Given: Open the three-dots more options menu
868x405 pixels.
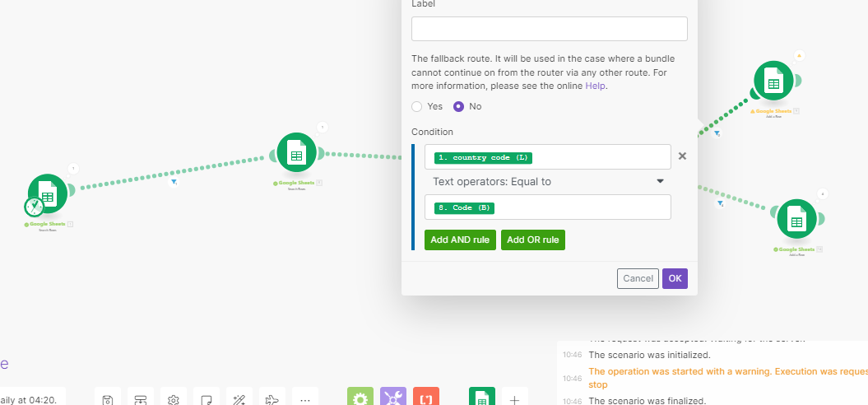Looking at the screenshot, I should 305,399.
